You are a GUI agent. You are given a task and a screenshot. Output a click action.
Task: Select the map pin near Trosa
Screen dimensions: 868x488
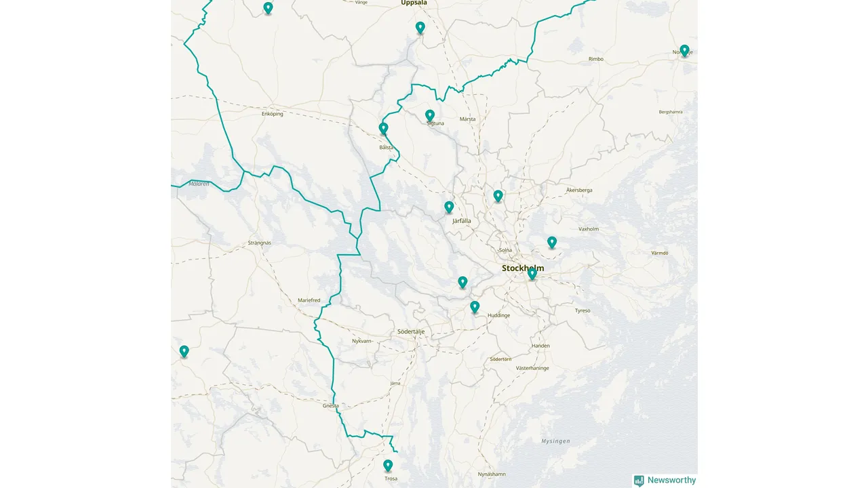[x=388, y=466]
